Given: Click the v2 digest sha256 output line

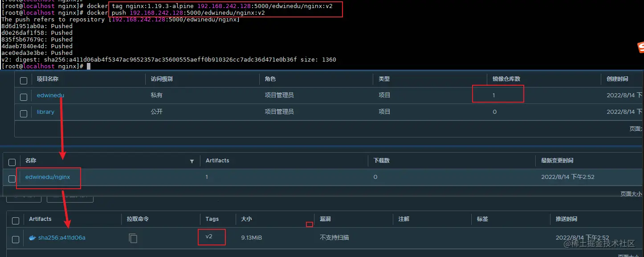Looking at the screenshot, I should click(169, 59).
